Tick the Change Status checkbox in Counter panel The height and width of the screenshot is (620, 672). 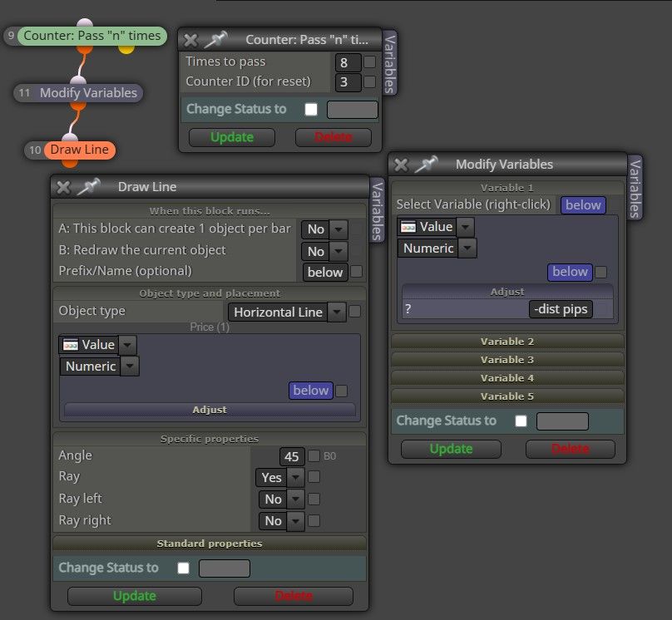311,109
